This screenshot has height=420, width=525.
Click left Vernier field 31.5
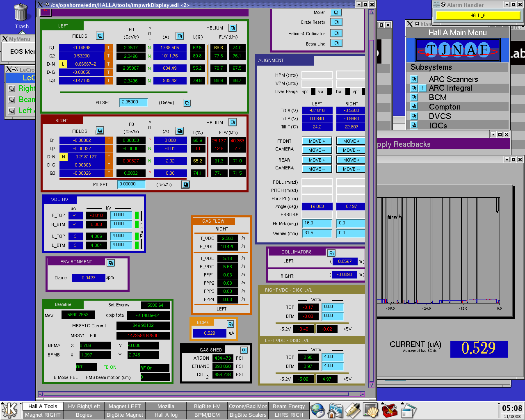coord(317,233)
